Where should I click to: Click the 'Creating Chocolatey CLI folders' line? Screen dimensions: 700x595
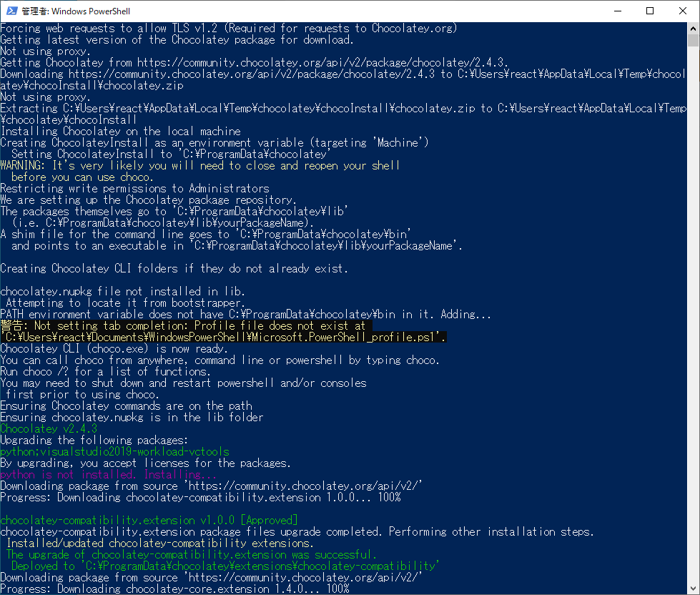tap(174, 269)
